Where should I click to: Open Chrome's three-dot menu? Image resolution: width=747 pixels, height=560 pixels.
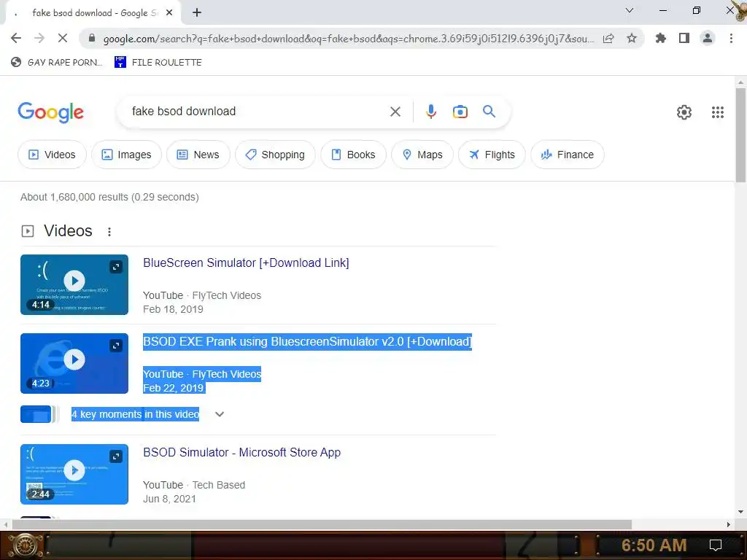click(731, 38)
